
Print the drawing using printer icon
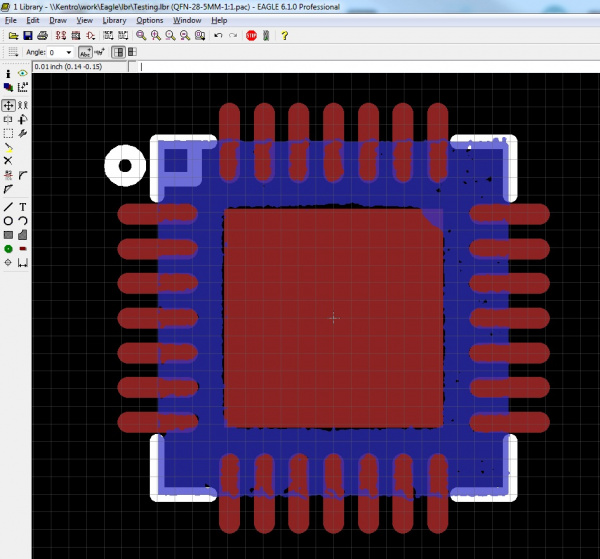click(42, 36)
